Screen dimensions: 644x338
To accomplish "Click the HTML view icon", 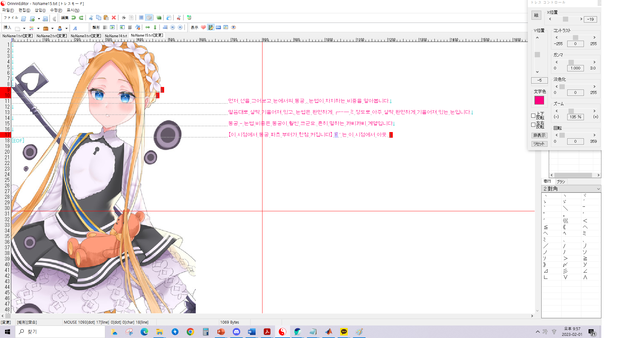I will coord(218,28).
